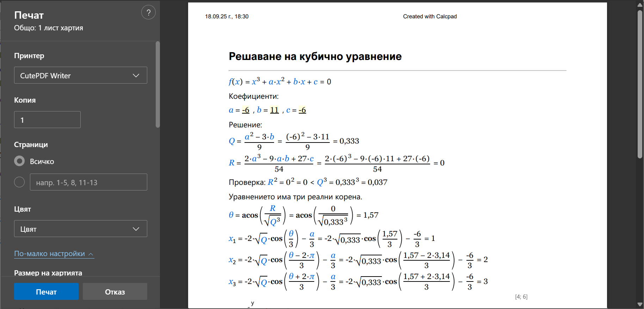Click 'Уравнението има три реални корена.'

[x=296, y=197]
